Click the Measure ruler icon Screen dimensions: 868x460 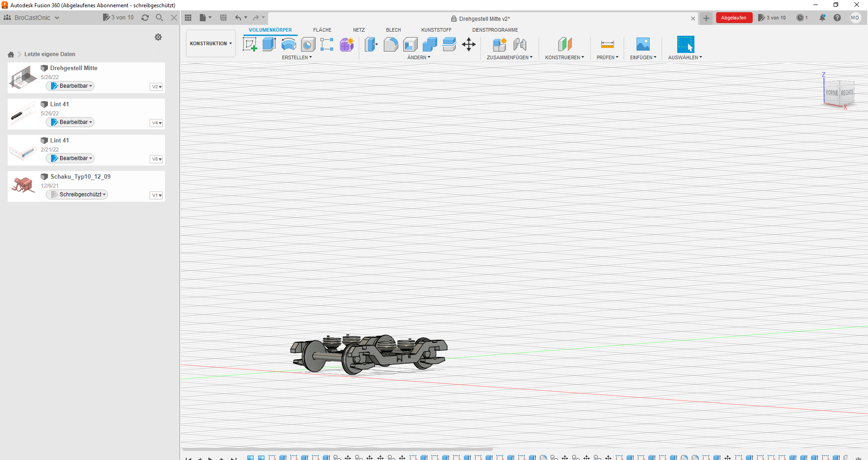click(608, 44)
